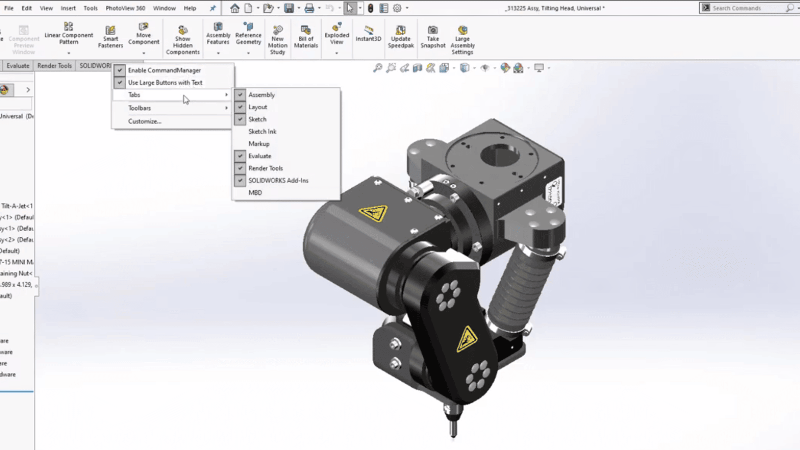This screenshot has width=800, height=450.
Task: Open the Exploded View tool
Action: pyautogui.click(x=337, y=34)
